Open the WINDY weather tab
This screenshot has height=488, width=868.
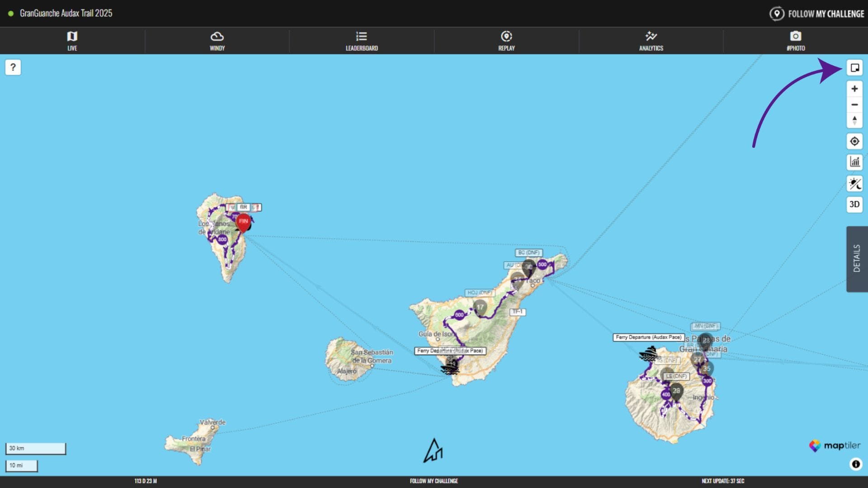(x=217, y=41)
